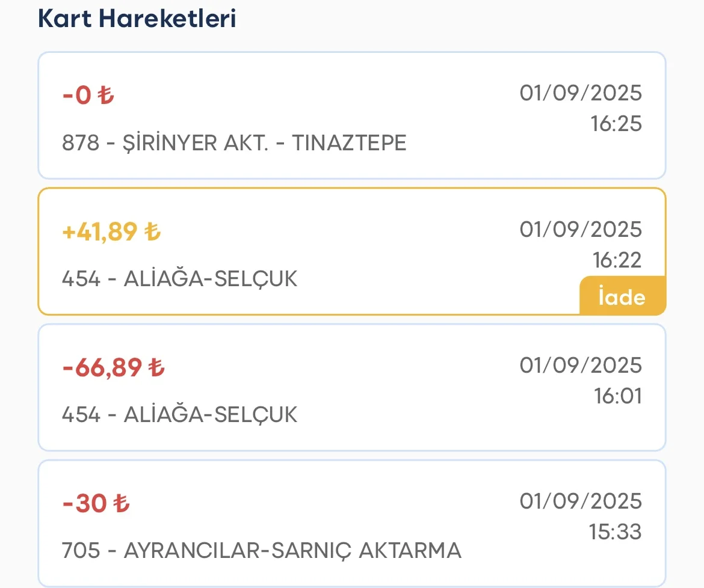Click the date above the 16:25 time
704x588 pixels.
[581, 93]
